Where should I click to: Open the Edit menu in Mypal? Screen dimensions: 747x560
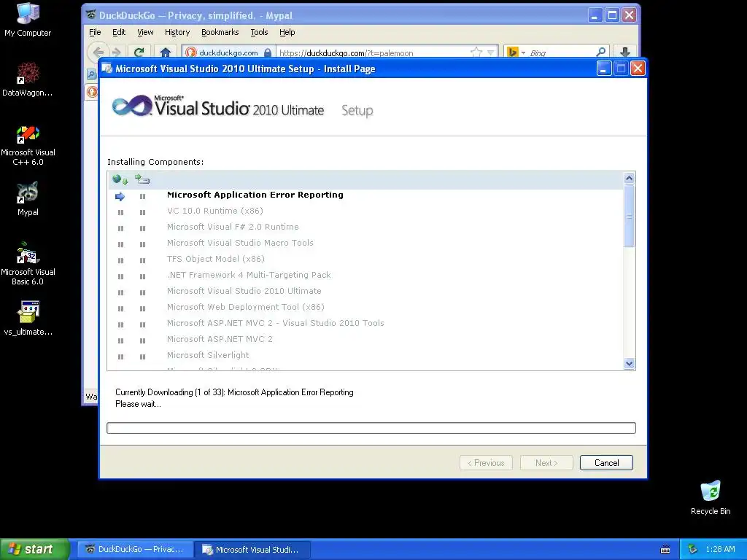(119, 32)
